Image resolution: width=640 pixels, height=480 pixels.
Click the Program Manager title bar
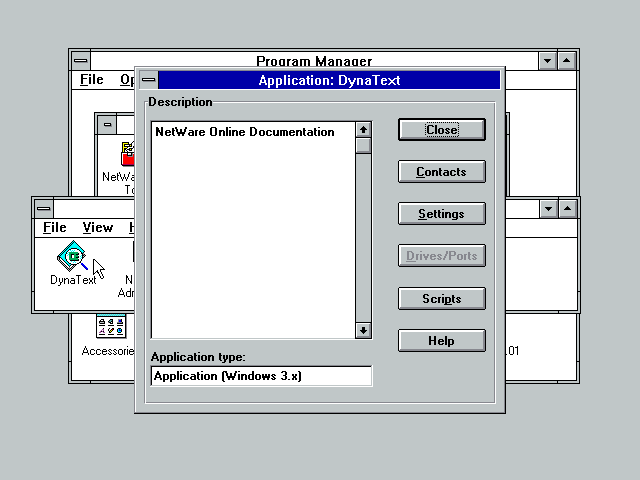(x=314, y=61)
